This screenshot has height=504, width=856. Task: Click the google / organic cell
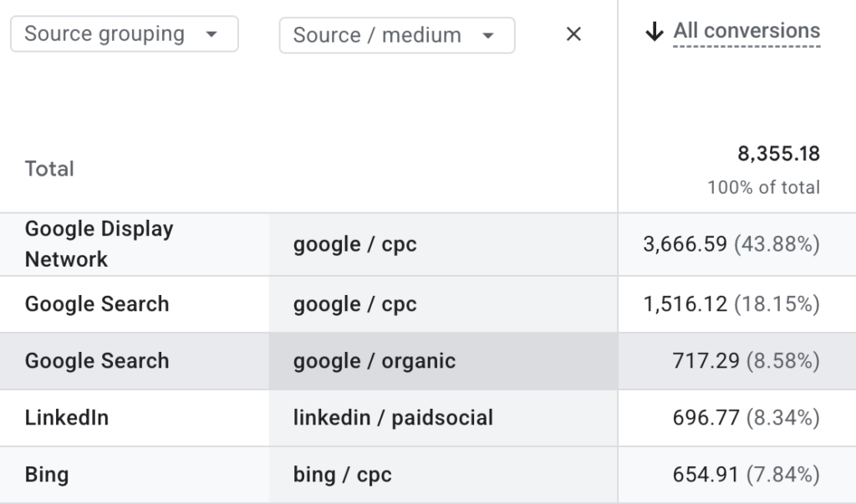(374, 361)
